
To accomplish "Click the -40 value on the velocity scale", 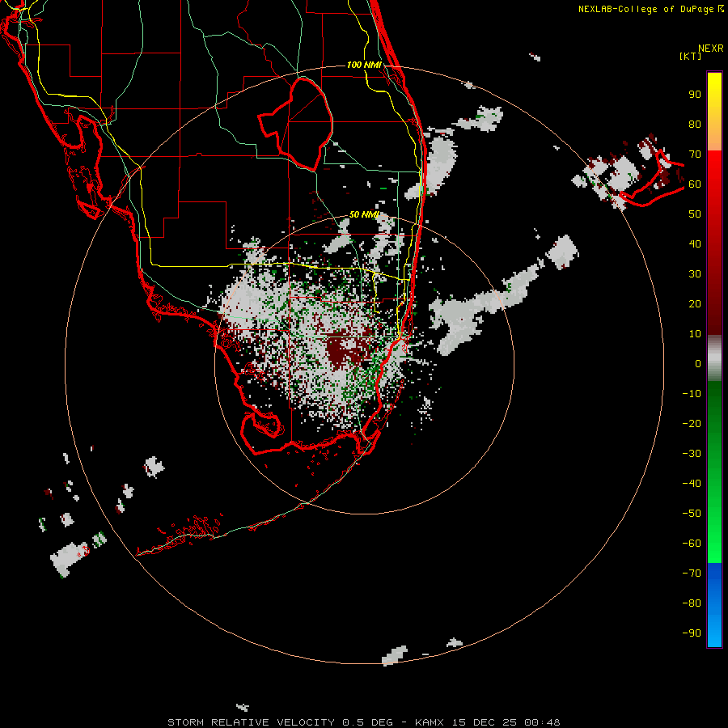I will pos(692,484).
